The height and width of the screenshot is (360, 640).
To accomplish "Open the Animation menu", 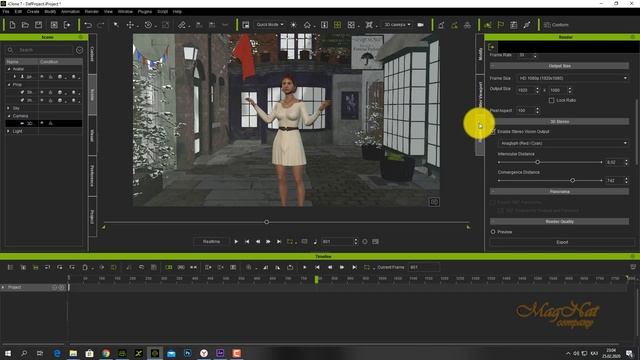I will [70, 11].
